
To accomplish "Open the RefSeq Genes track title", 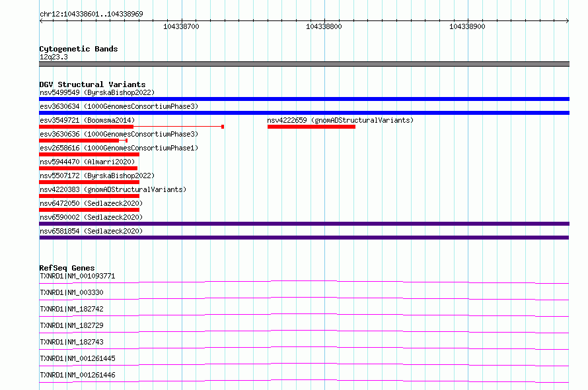I will (67, 268).
